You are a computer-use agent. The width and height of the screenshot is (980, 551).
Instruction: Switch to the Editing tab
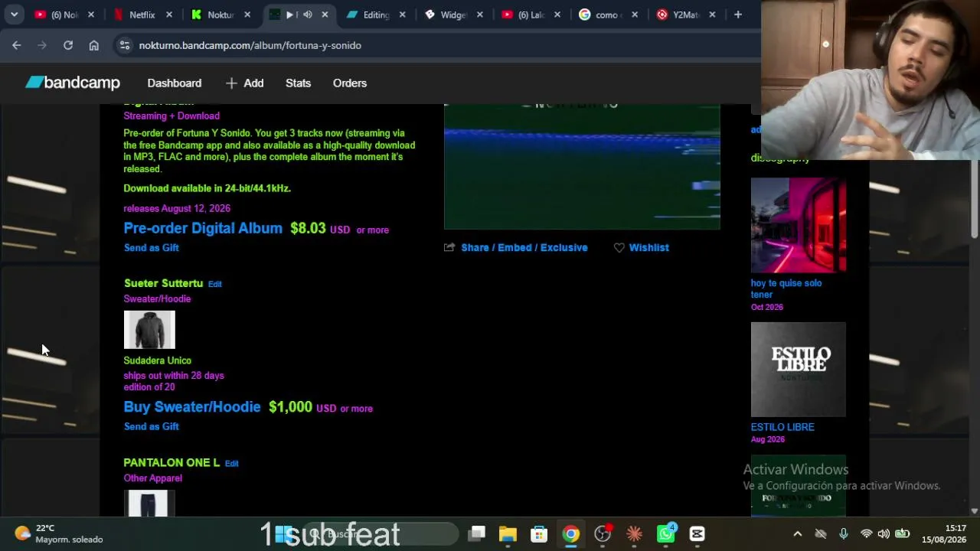[x=376, y=15]
